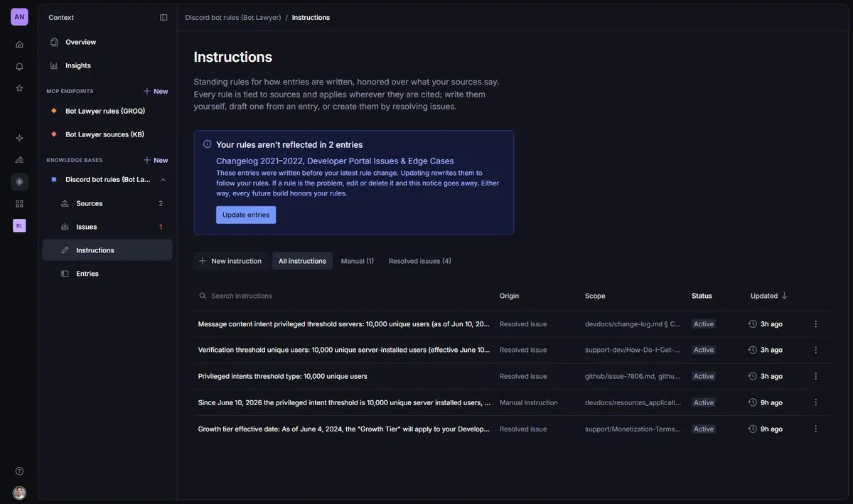The width and height of the screenshot is (853, 504).
Task: Open the Instructions sidebar item
Action: pyautogui.click(x=107, y=250)
